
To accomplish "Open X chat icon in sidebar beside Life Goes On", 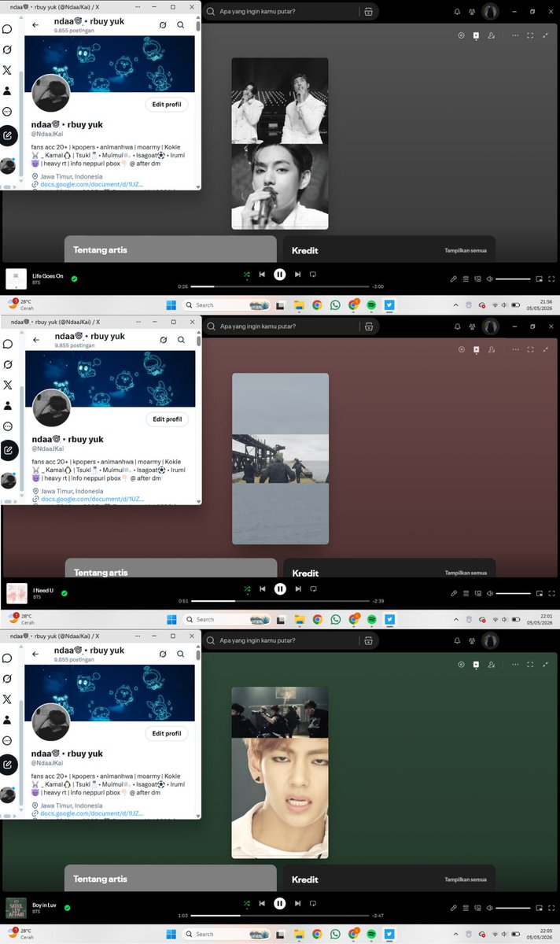I will coord(7,29).
